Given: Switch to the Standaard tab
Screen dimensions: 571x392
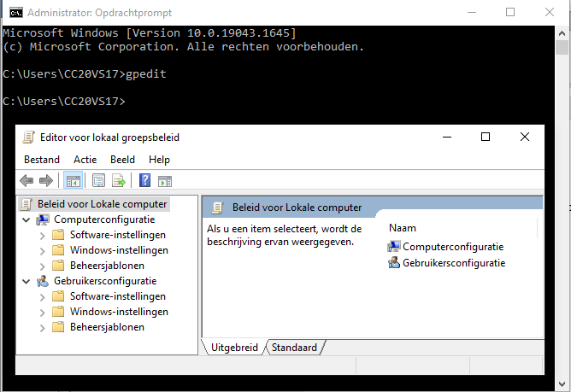Looking at the screenshot, I should point(294,348).
